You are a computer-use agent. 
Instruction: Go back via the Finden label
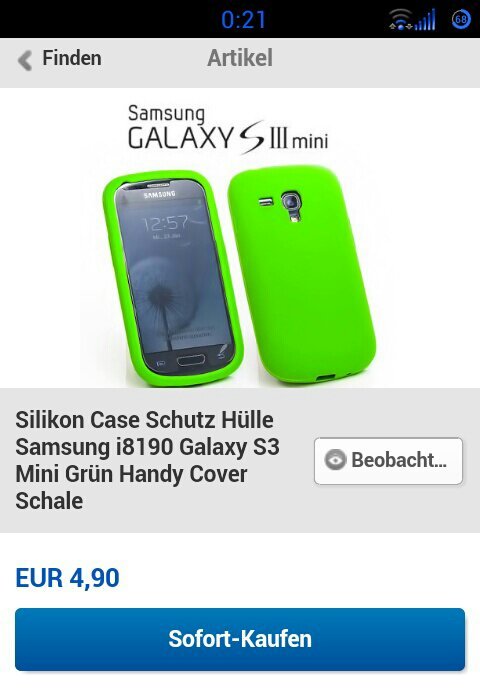point(72,58)
